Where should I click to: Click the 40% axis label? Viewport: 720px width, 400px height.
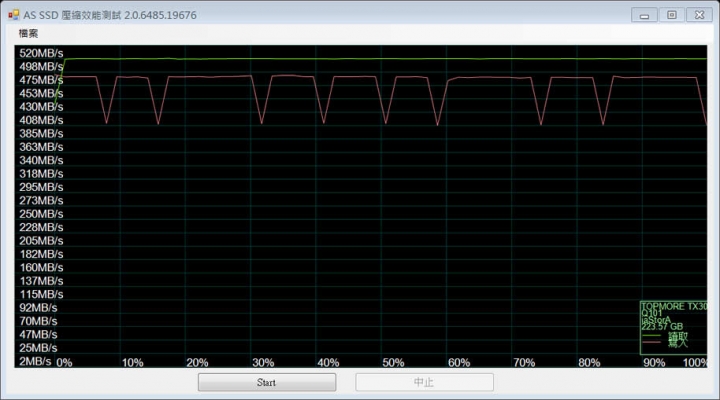coord(328,362)
